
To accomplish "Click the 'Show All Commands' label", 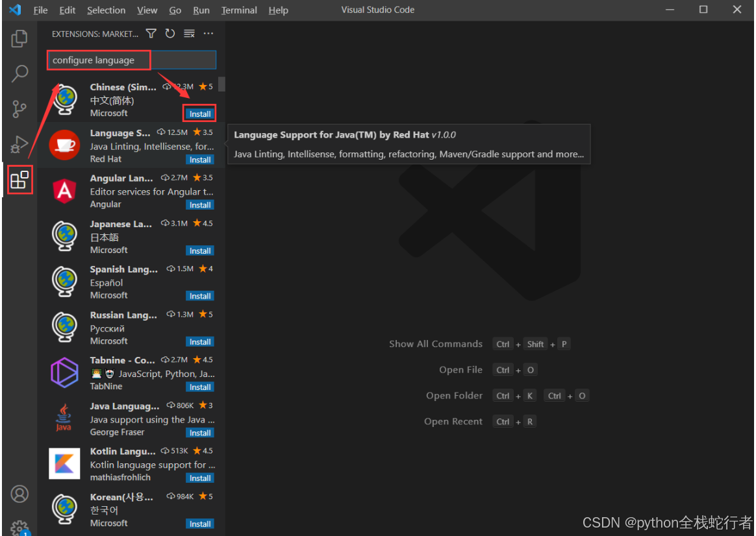I will pyautogui.click(x=436, y=344).
